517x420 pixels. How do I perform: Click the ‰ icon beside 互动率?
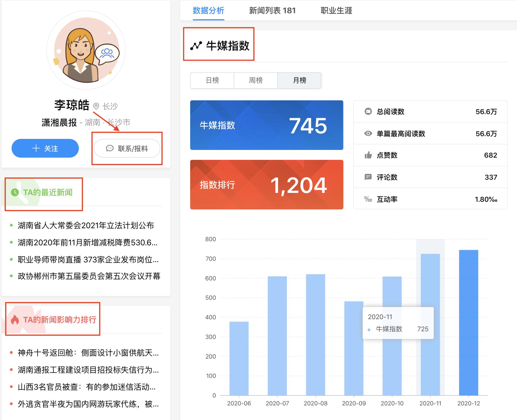368,199
